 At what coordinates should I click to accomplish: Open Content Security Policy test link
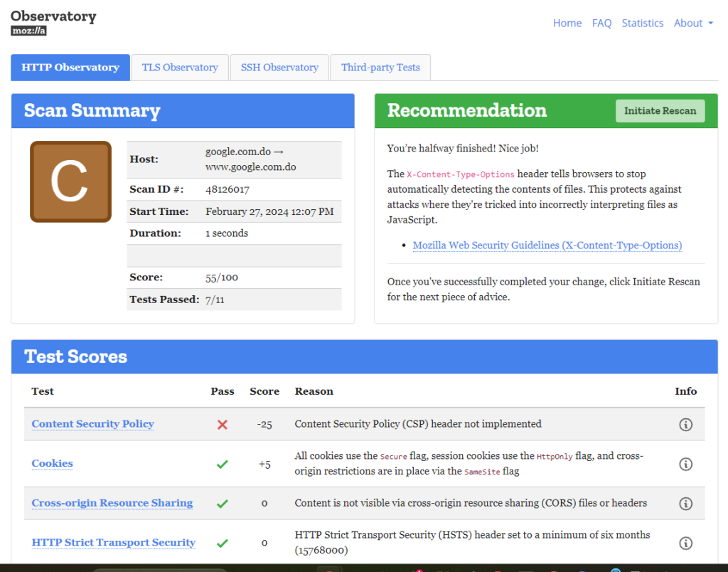click(93, 424)
